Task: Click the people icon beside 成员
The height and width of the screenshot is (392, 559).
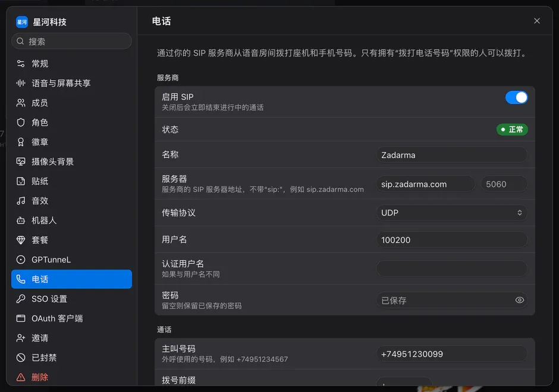Action: [21, 103]
